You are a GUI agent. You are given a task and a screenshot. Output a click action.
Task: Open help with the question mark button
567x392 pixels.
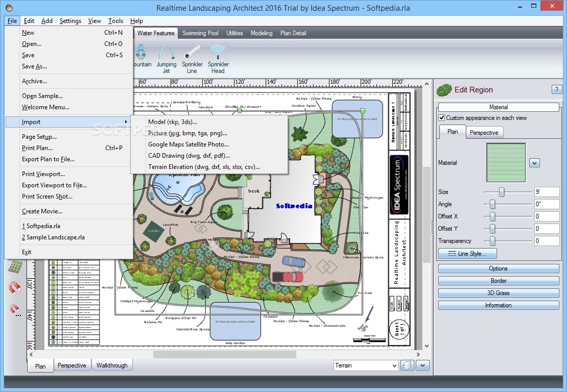tap(556, 89)
